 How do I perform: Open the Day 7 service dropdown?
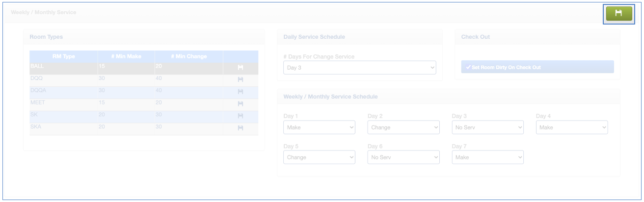(x=487, y=157)
